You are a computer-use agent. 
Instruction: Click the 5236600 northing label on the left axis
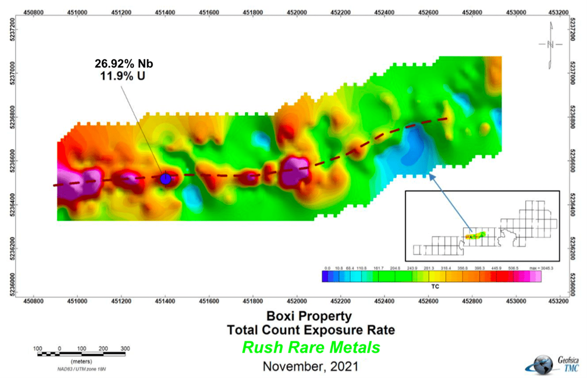(12, 161)
